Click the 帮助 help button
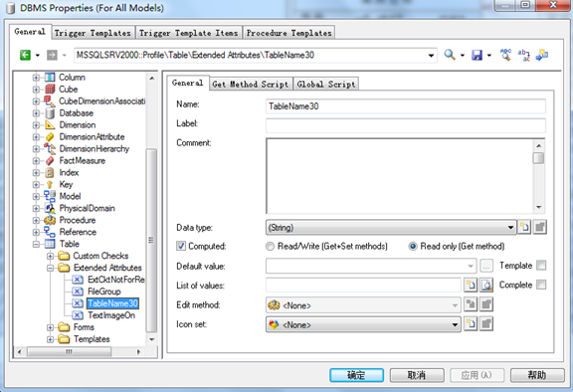Viewport: 573px width, 392px height. point(537,375)
